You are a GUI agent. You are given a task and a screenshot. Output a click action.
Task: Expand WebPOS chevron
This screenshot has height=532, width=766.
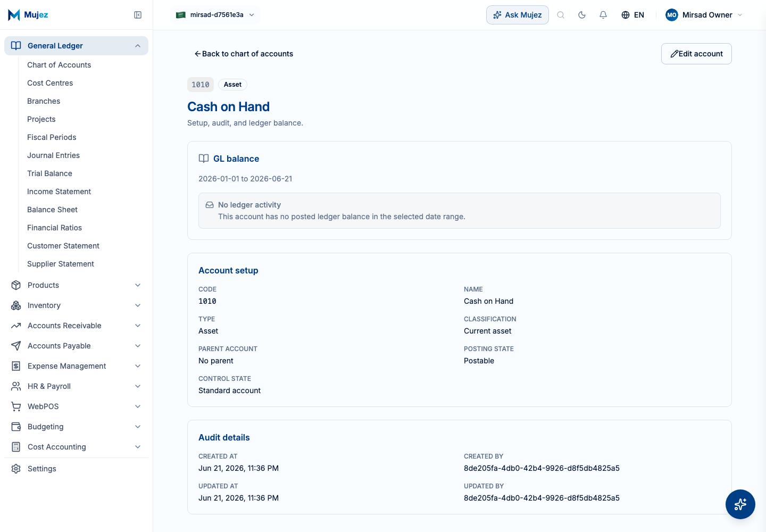(x=138, y=406)
